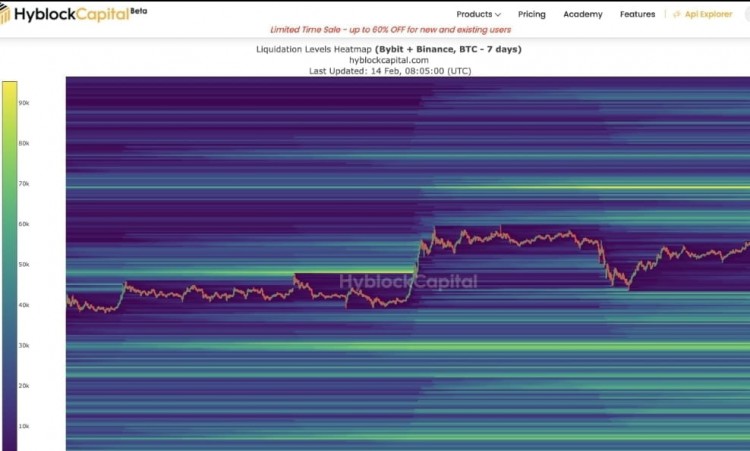This screenshot has height=451, width=750.
Task: Click the 80k label on color scale
Action: coord(24,143)
